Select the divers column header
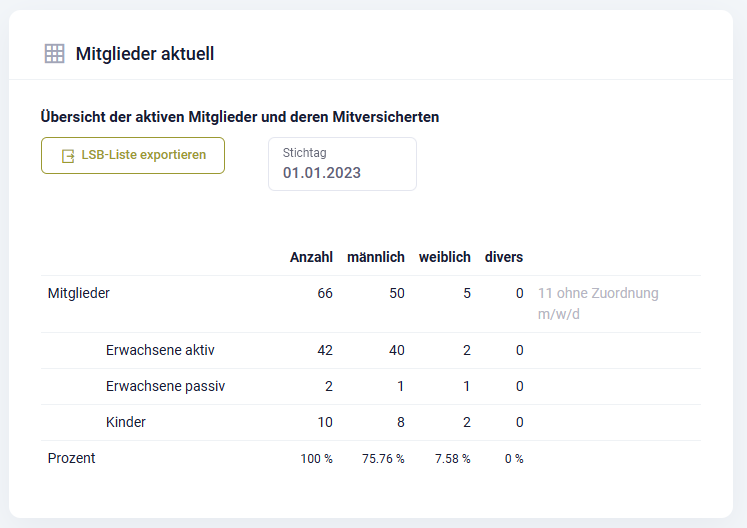Image resolution: width=747 pixels, height=528 pixels. [503, 257]
